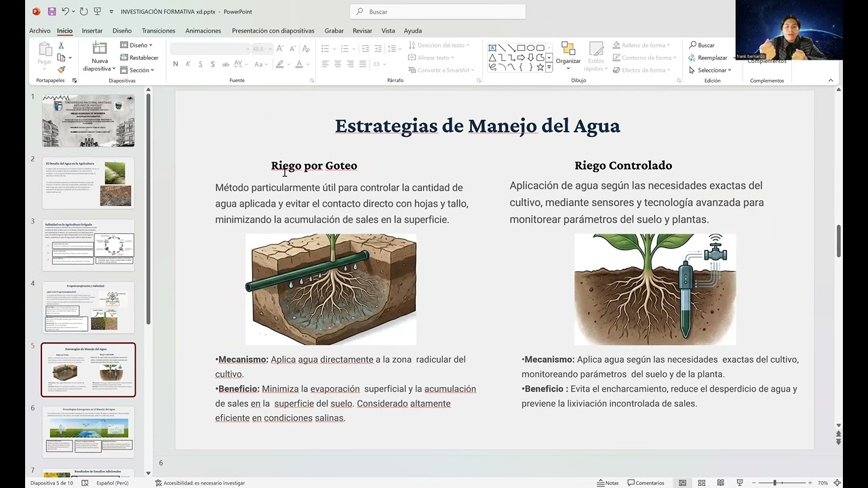
Task: Click the Save icon in title bar
Action: [52, 12]
